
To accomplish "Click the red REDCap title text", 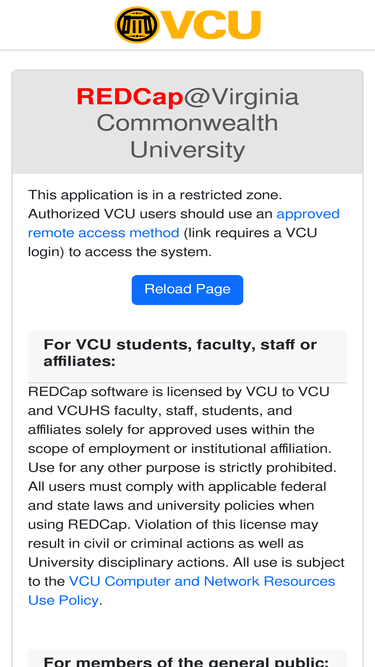I will pyautogui.click(x=130, y=97).
